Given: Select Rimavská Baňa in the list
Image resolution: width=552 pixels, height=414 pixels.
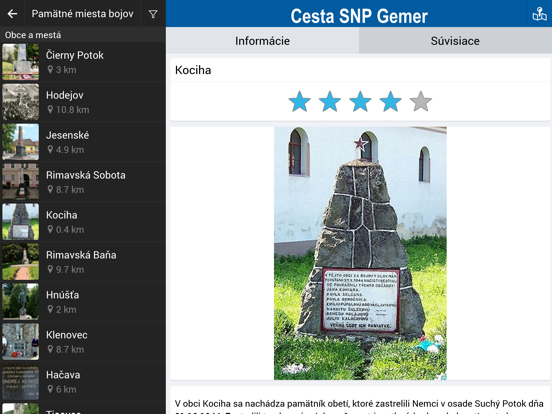Looking at the screenshot, I should [83, 262].
